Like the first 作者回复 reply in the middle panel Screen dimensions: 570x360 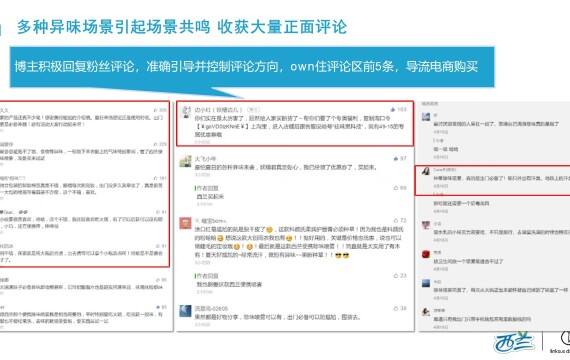(396, 188)
